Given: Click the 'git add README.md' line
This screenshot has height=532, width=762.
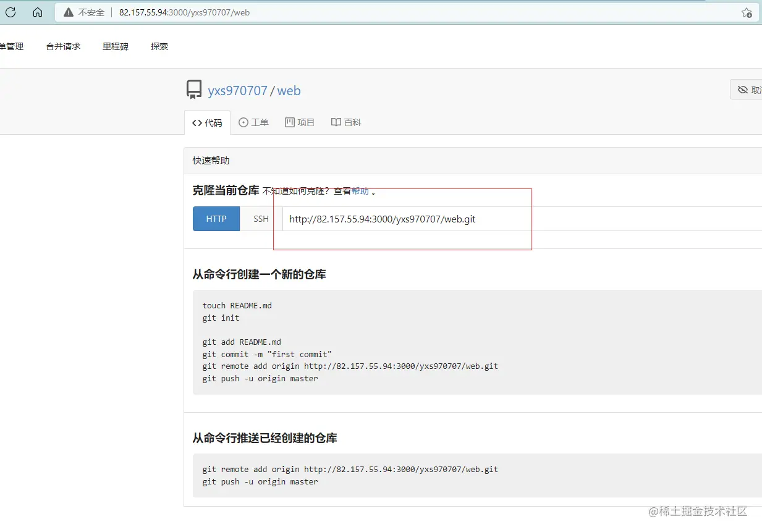Looking at the screenshot, I should (x=242, y=342).
